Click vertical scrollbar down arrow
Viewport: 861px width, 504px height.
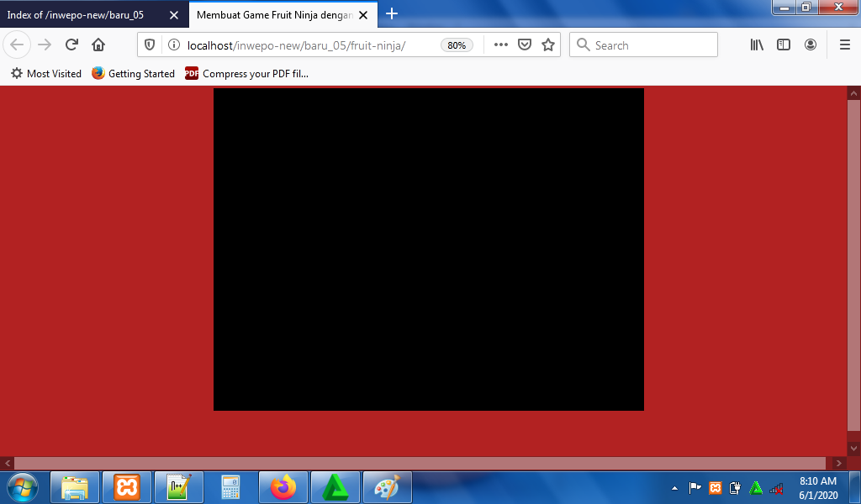[853, 449]
